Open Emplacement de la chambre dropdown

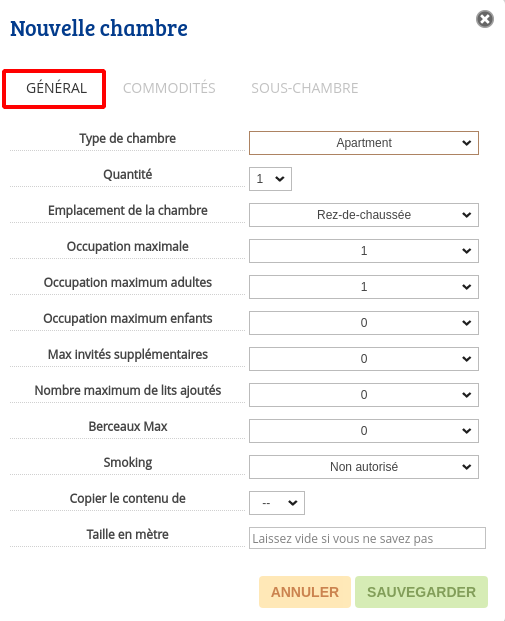tap(364, 215)
